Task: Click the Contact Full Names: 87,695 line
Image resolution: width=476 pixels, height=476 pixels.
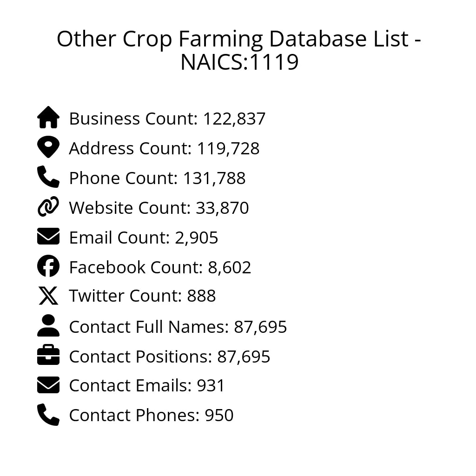Action: pos(178,327)
